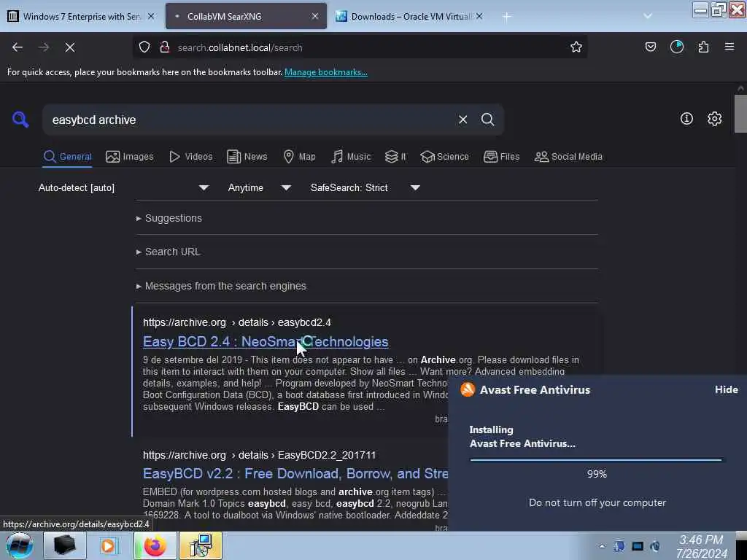Viewport: 747px width, 560px height.
Task: Select the Music search category
Action: (x=351, y=157)
